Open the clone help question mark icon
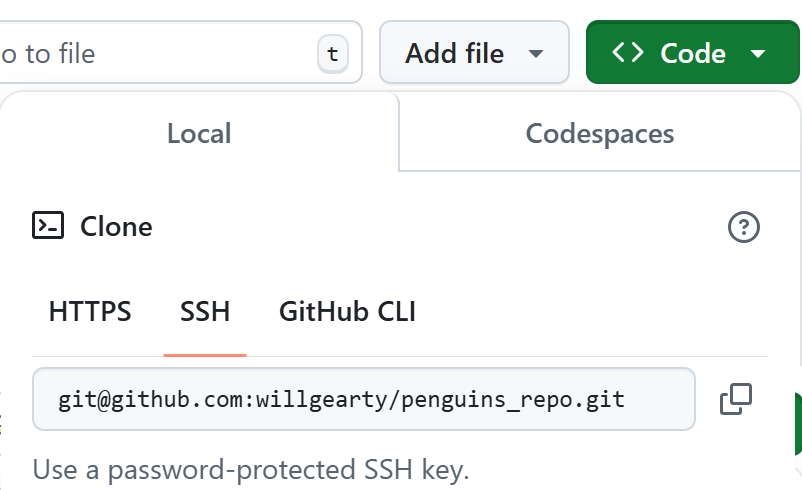The image size is (802, 490). [744, 227]
